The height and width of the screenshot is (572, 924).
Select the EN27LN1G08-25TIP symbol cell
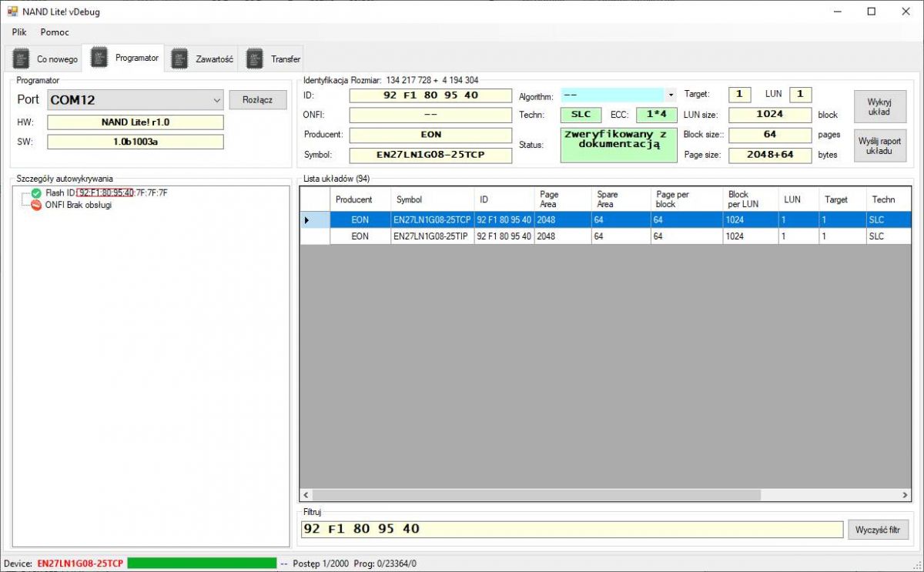pos(433,236)
